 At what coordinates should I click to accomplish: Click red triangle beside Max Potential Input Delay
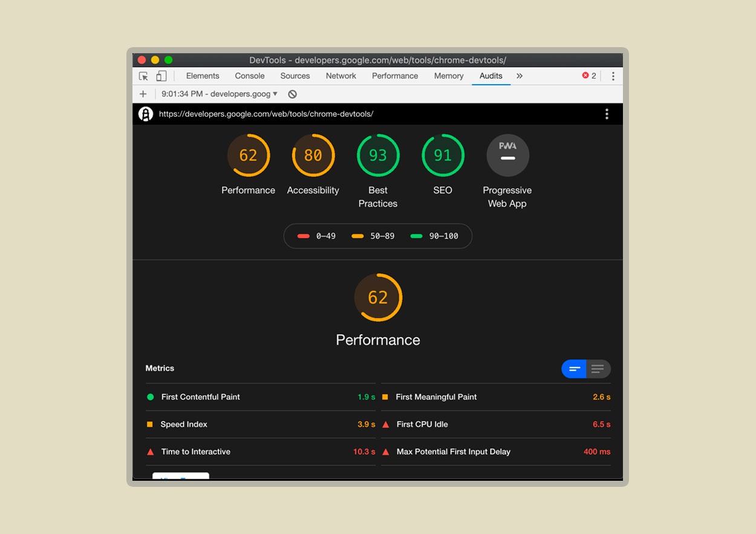point(385,452)
